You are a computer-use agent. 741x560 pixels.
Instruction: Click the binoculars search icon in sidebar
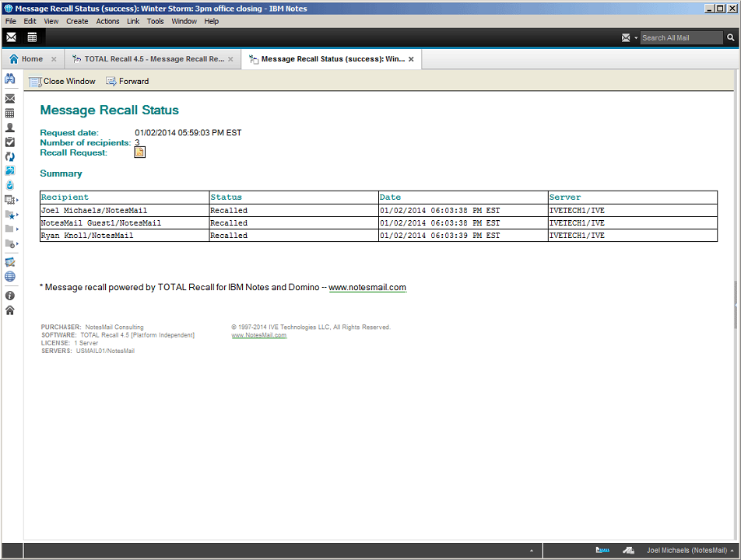(10, 79)
